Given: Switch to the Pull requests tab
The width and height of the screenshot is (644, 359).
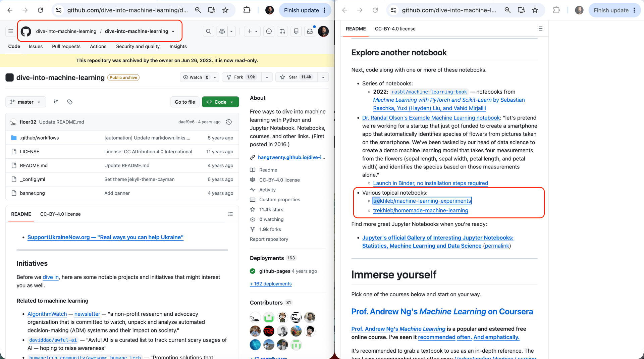Looking at the screenshot, I should click(66, 46).
